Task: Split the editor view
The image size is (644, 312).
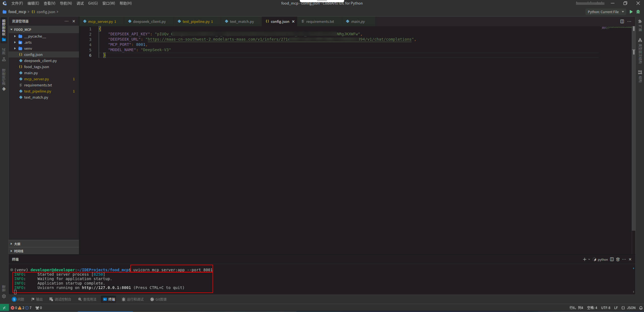Action: click(622, 21)
